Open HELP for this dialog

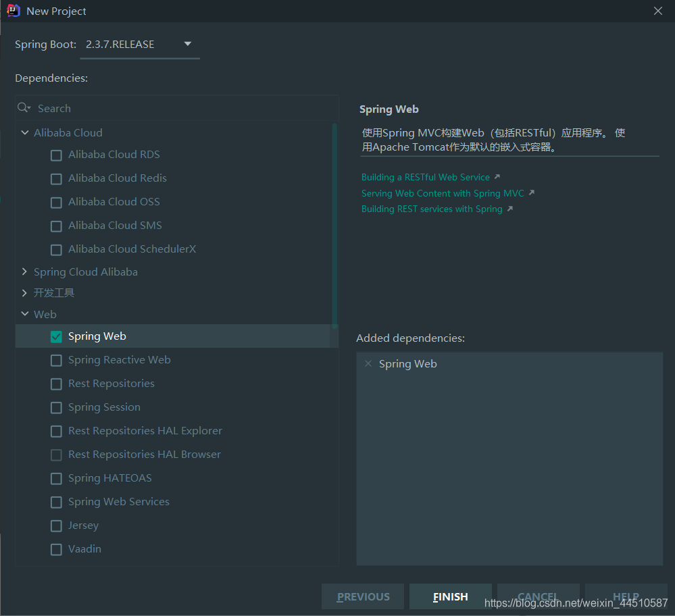(626, 596)
